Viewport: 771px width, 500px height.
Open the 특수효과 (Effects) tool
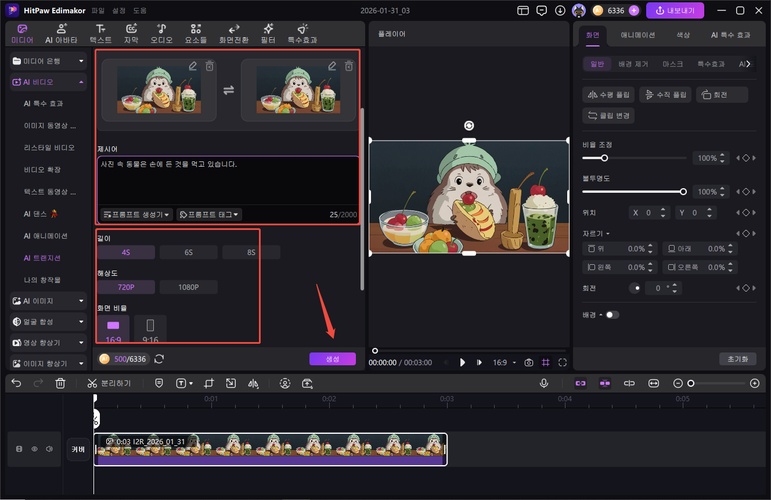(302, 33)
